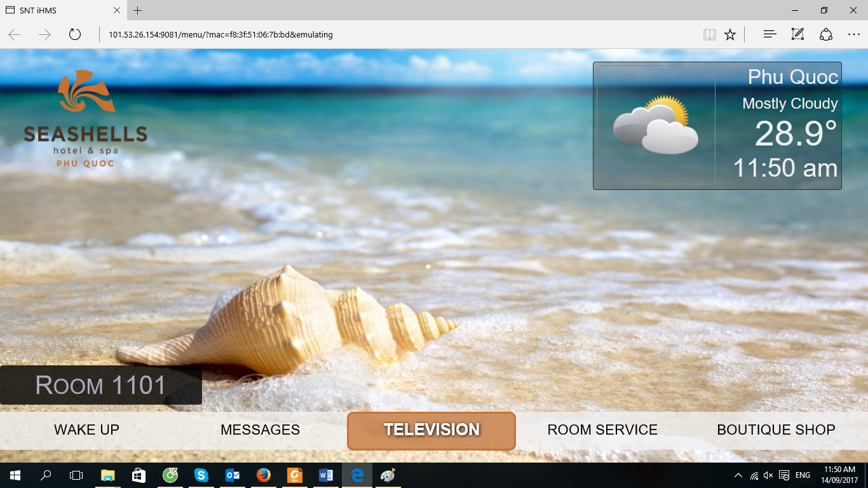This screenshot has height=488, width=868.
Task: Open Skype from the taskbar
Action: (201, 475)
